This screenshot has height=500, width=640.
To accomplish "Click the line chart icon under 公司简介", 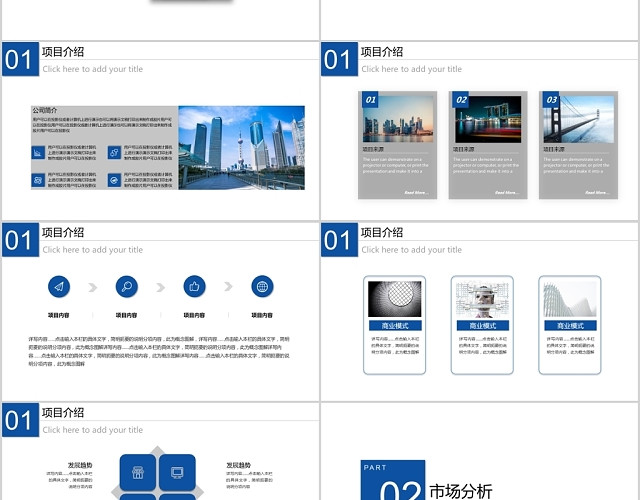I will click(38, 153).
